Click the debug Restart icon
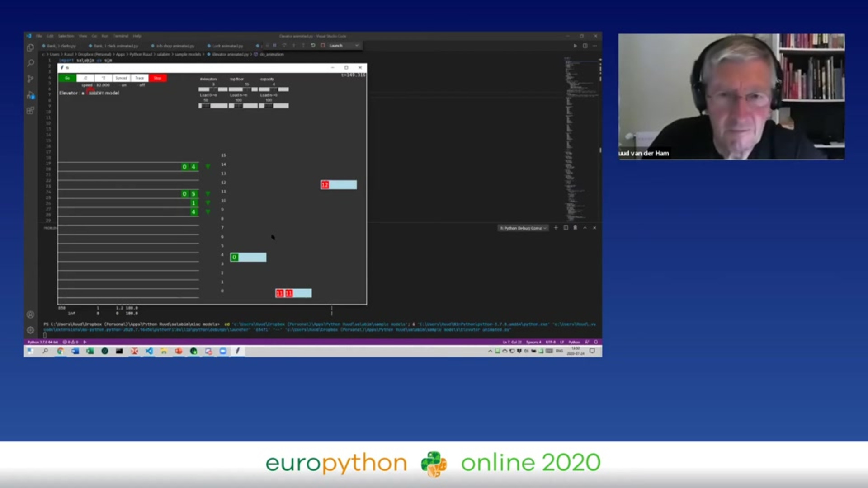This screenshot has height=488, width=868. pos(313,46)
